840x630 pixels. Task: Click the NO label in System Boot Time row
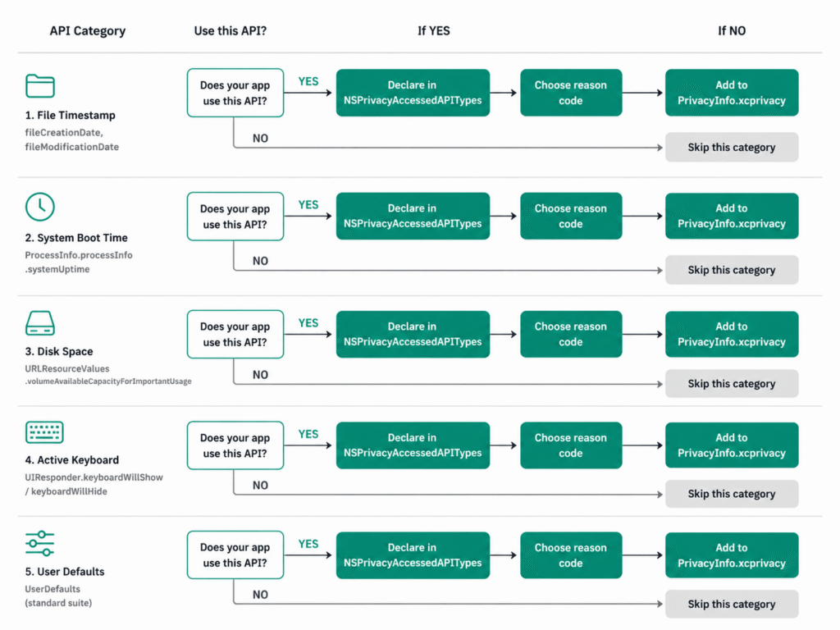tap(260, 261)
